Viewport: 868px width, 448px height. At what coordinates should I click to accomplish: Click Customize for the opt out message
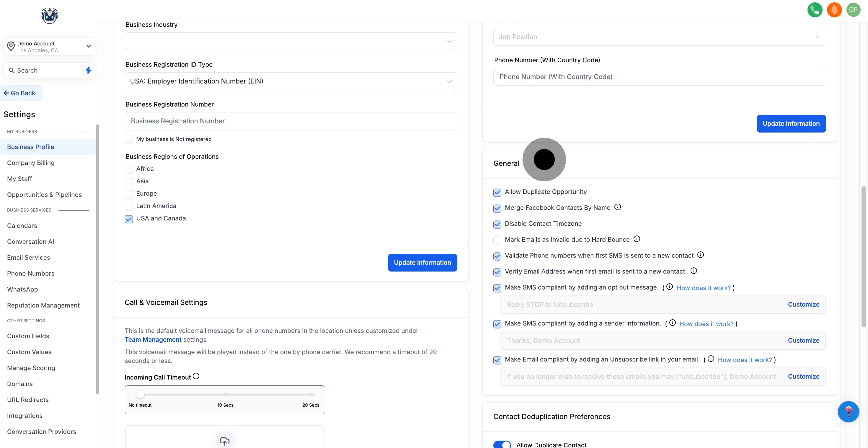tap(803, 305)
